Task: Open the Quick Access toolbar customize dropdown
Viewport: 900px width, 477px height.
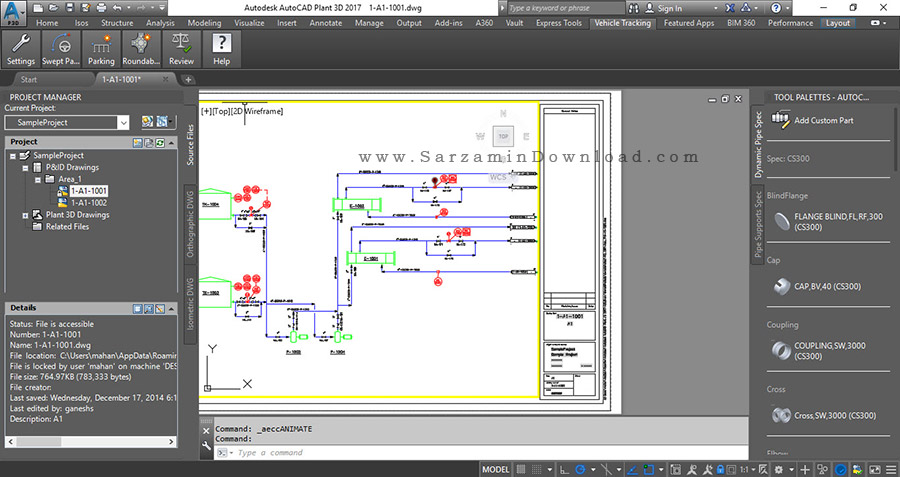Action: [162, 8]
